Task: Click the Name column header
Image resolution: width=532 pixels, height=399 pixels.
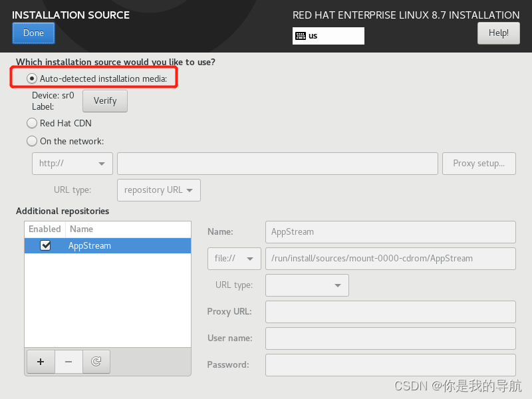Action: click(128, 229)
